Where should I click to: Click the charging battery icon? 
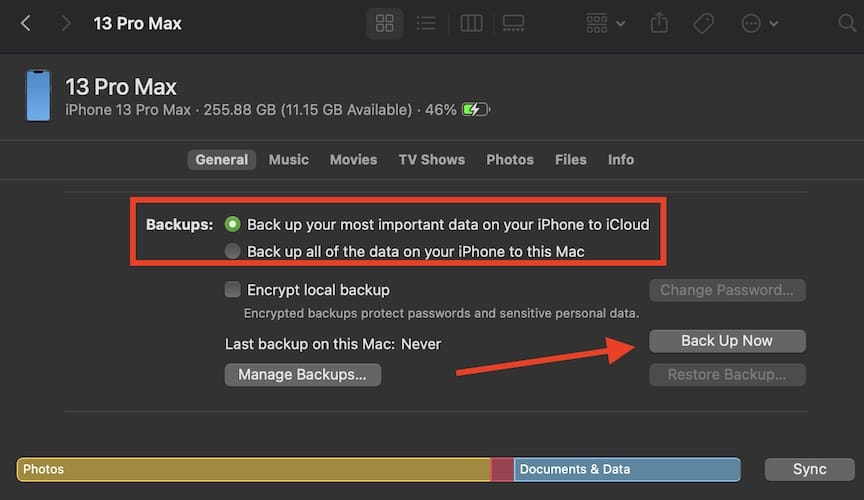click(x=476, y=109)
